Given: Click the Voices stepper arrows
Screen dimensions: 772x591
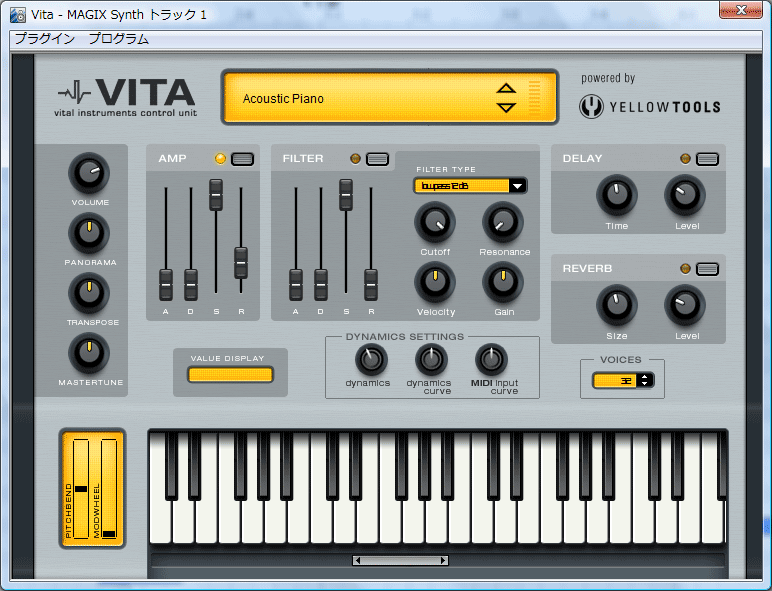Looking at the screenshot, I should click(644, 380).
